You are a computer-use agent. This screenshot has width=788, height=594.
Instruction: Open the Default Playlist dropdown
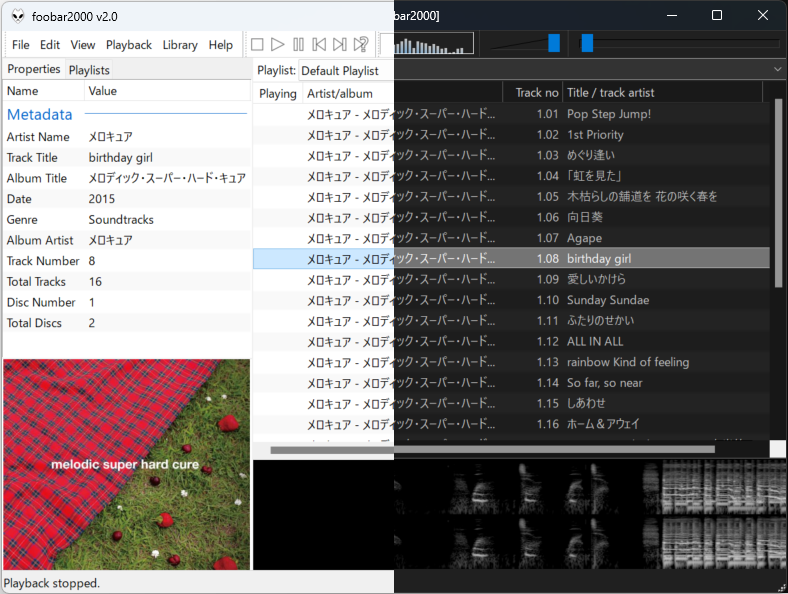click(x=540, y=70)
